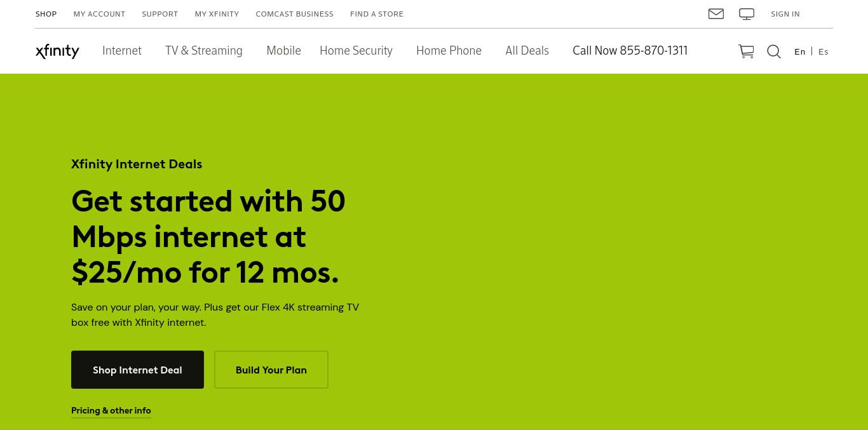Call Now 855-870-1311 link

(x=630, y=51)
